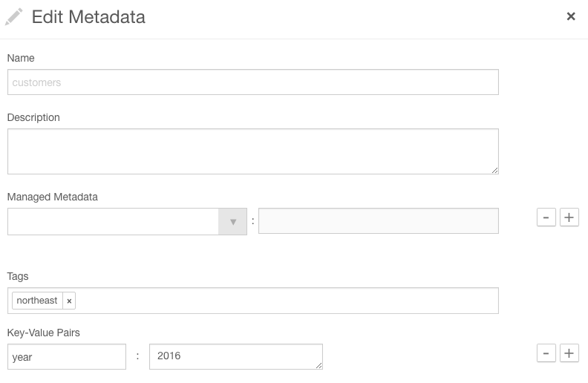Focus the value field containing 2016

236,356
